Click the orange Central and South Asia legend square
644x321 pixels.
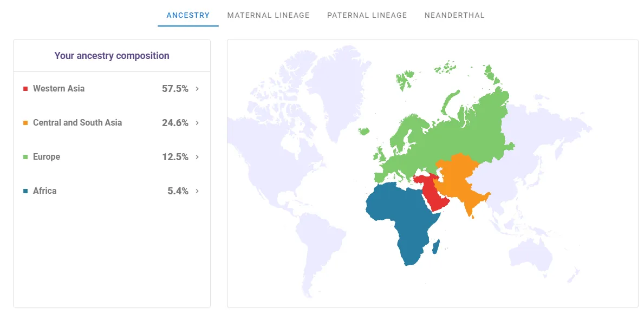pyautogui.click(x=25, y=122)
